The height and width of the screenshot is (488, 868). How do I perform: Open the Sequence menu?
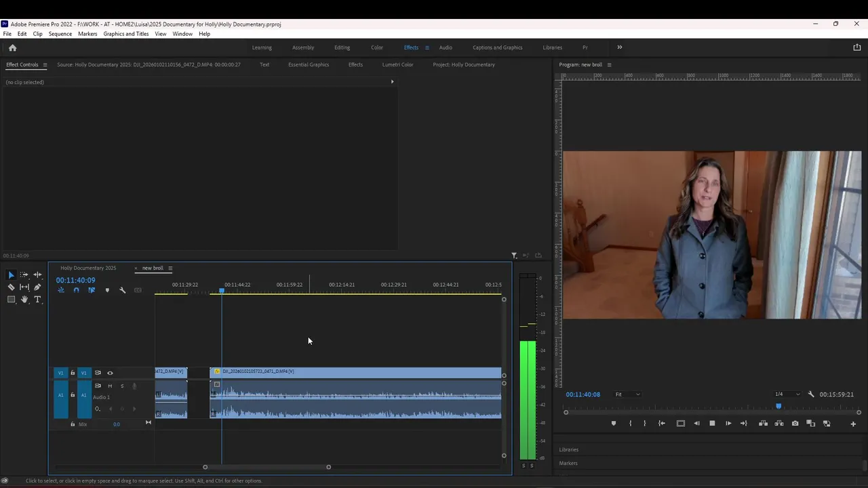(60, 34)
